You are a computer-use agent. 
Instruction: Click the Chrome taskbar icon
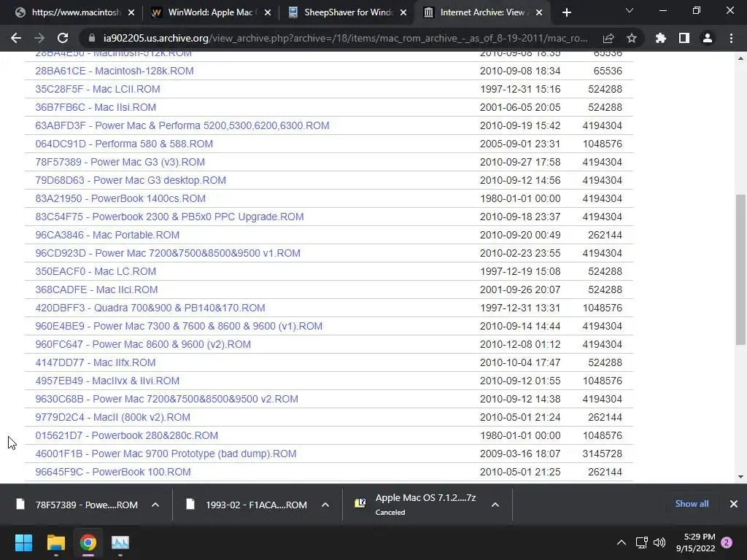pos(88,542)
